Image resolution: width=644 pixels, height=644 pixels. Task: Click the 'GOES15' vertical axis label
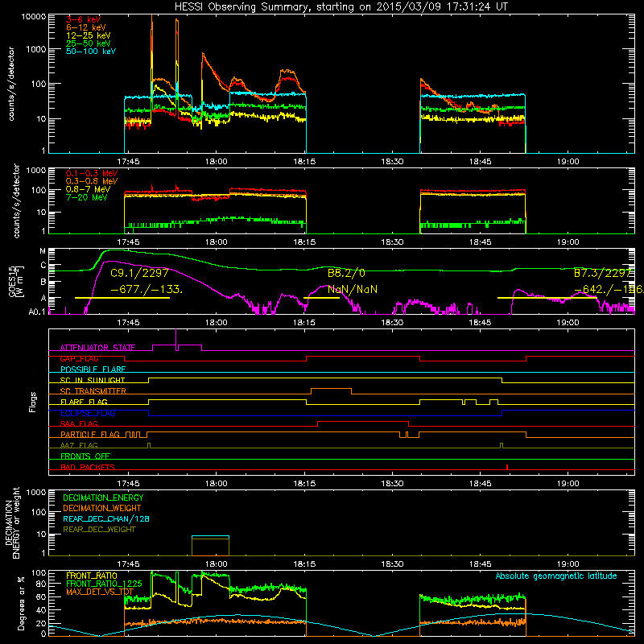(12, 281)
